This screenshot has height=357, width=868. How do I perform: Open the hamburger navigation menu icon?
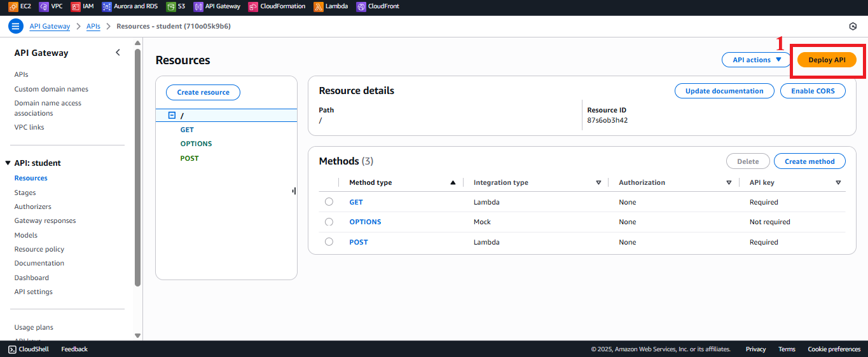(x=16, y=26)
